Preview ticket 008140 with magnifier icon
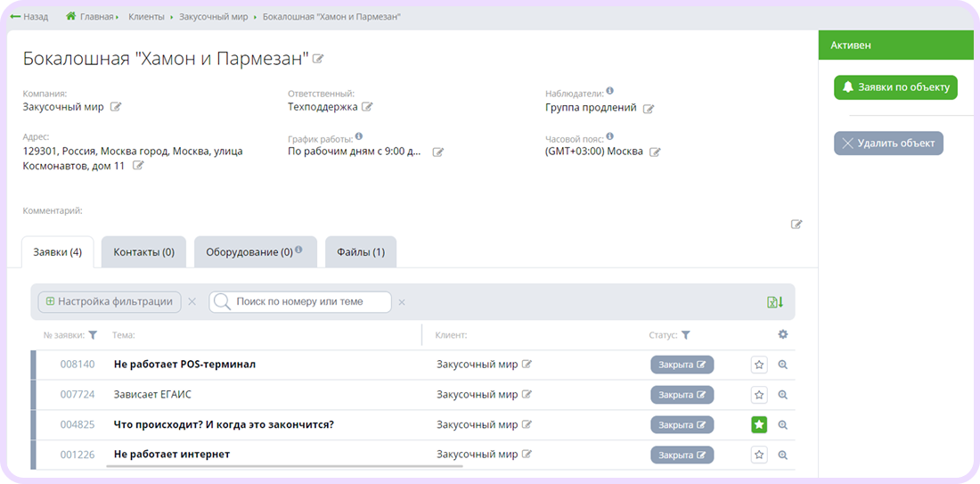The height and width of the screenshot is (484, 980). point(782,365)
